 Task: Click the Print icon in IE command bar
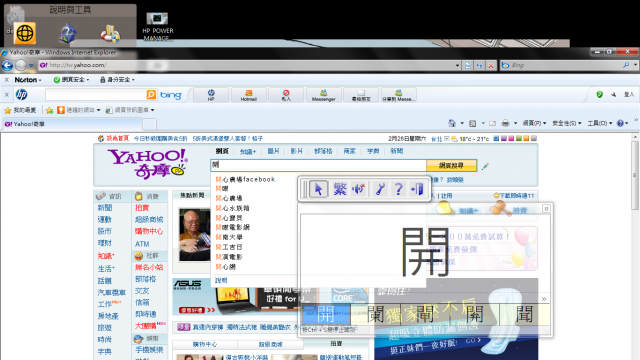click(x=505, y=123)
